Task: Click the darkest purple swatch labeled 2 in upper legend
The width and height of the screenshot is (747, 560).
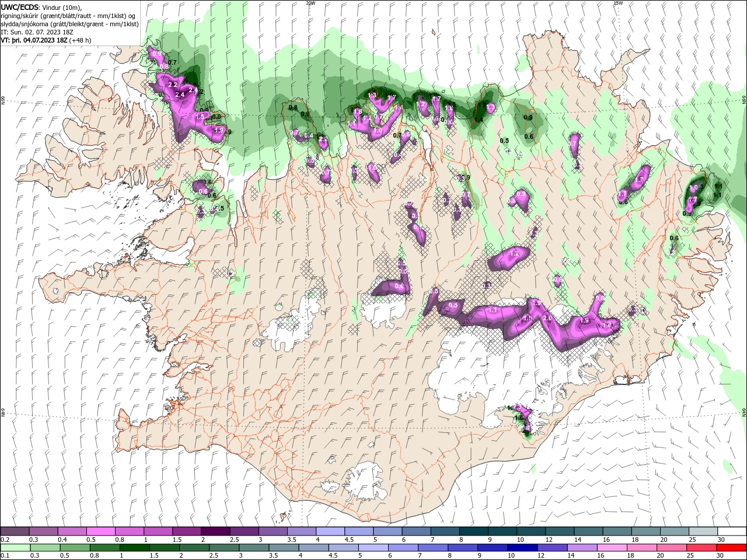Action: (215, 531)
